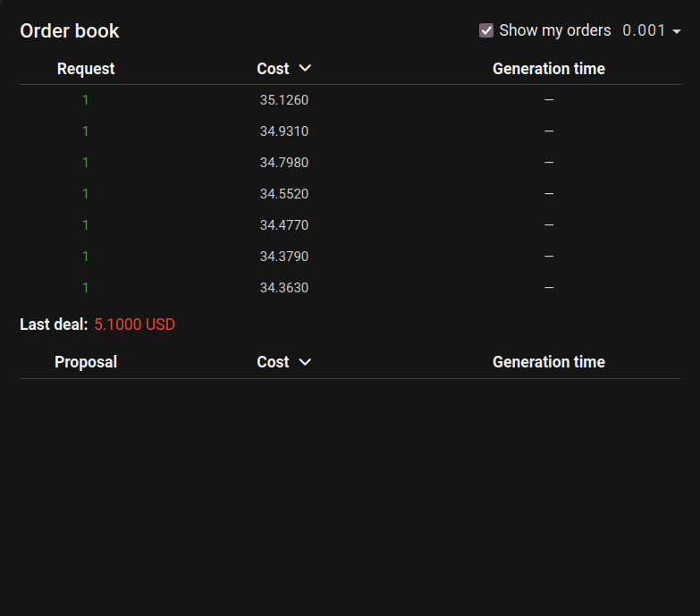Click the Request column header
700x616 pixels.
pyautogui.click(x=86, y=69)
